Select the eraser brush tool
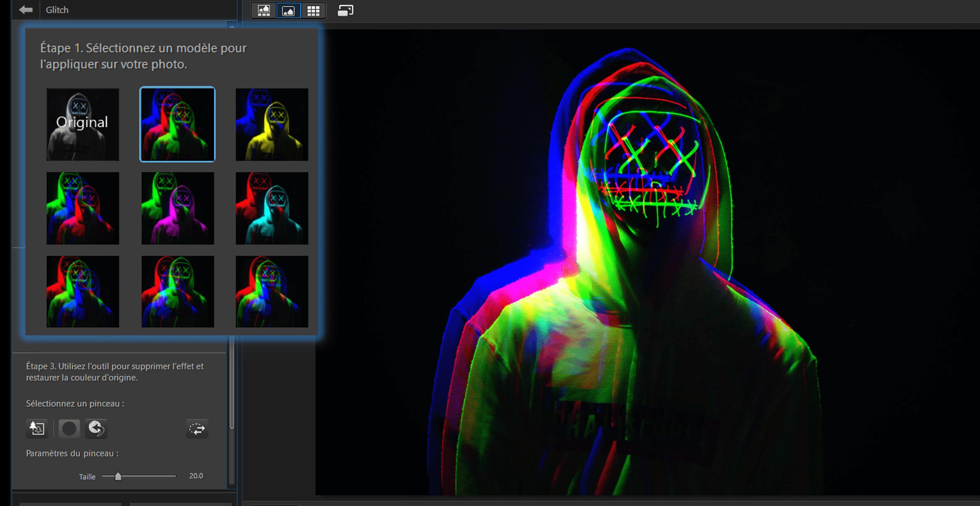 tap(96, 429)
